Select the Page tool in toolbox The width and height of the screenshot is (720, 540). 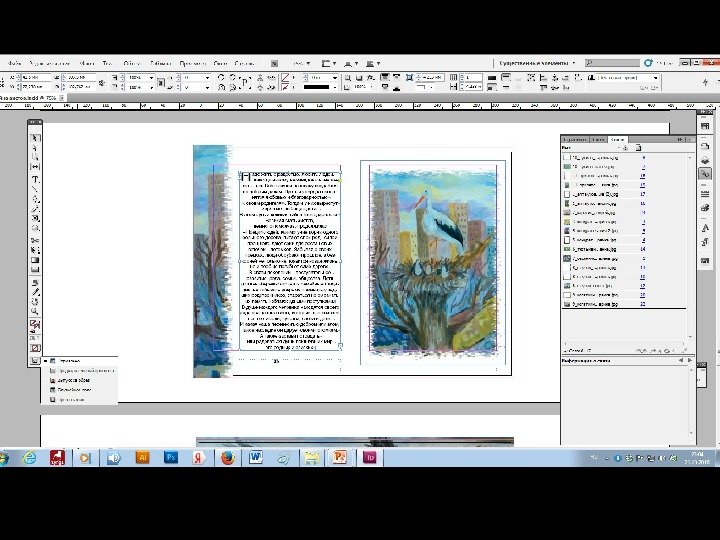[x=35, y=157]
